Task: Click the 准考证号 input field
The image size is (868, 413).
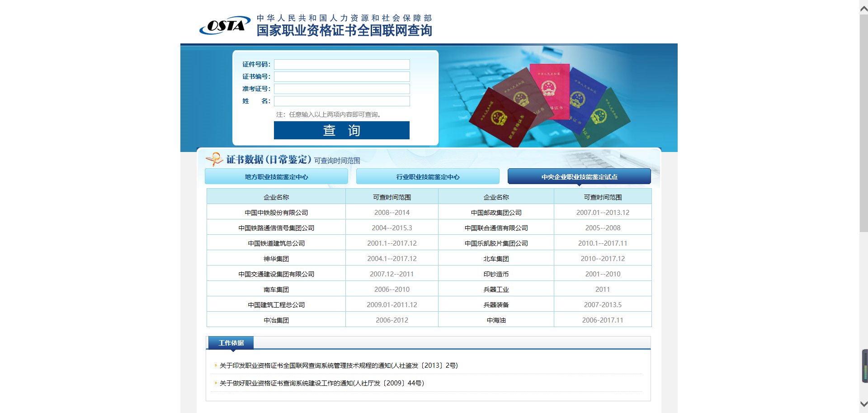Action: (341, 89)
